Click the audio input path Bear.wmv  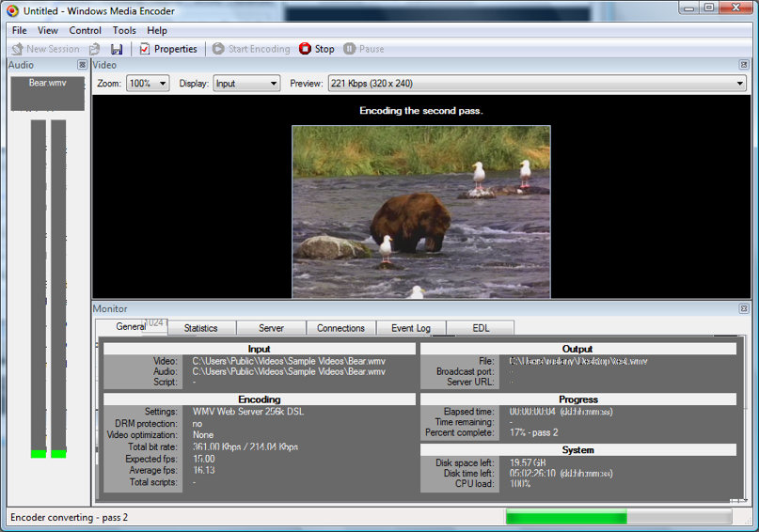[x=289, y=372]
